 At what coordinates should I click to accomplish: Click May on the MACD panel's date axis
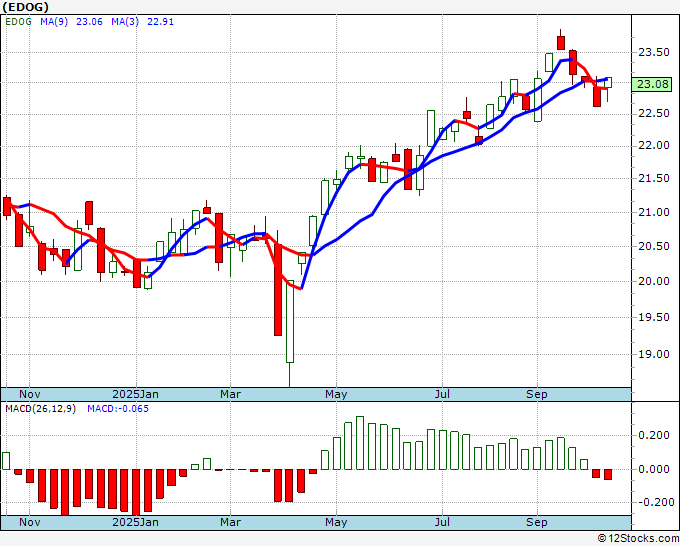[x=336, y=522]
